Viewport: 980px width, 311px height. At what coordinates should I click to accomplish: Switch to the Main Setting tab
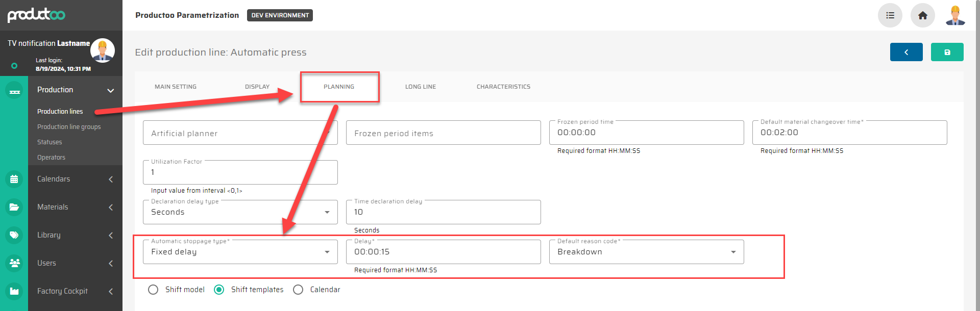(x=176, y=87)
